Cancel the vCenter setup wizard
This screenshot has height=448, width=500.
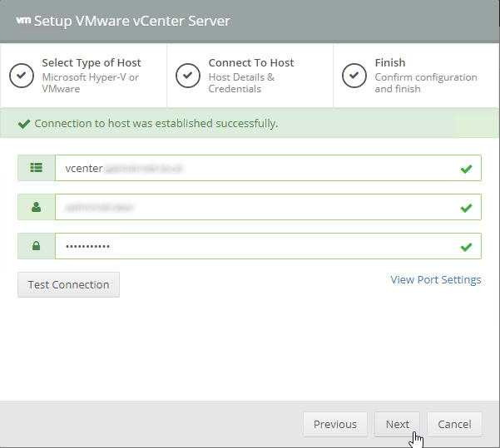pos(454,424)
